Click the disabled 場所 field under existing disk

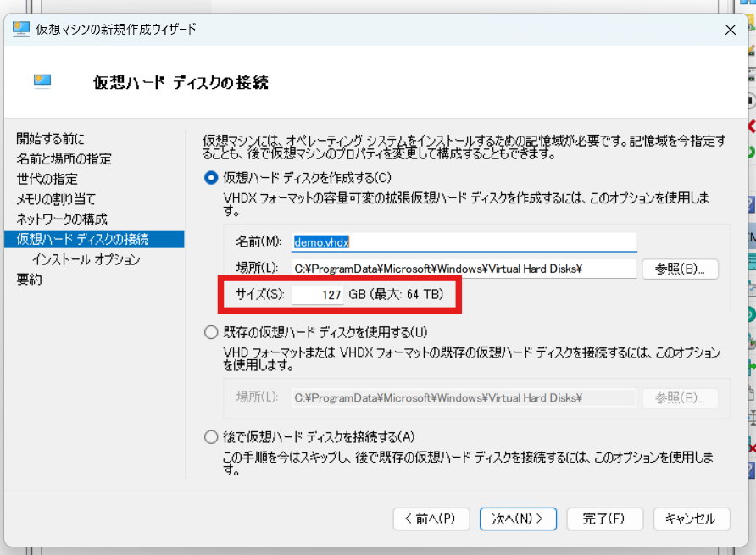(x=464, y=397)
